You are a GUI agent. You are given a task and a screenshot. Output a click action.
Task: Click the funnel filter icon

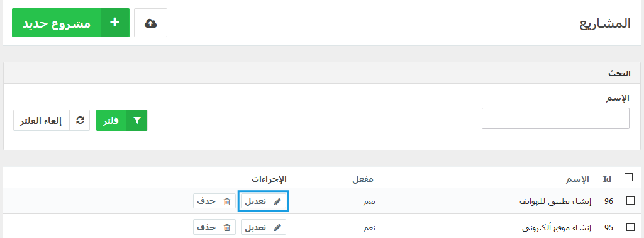pos(137,120)
